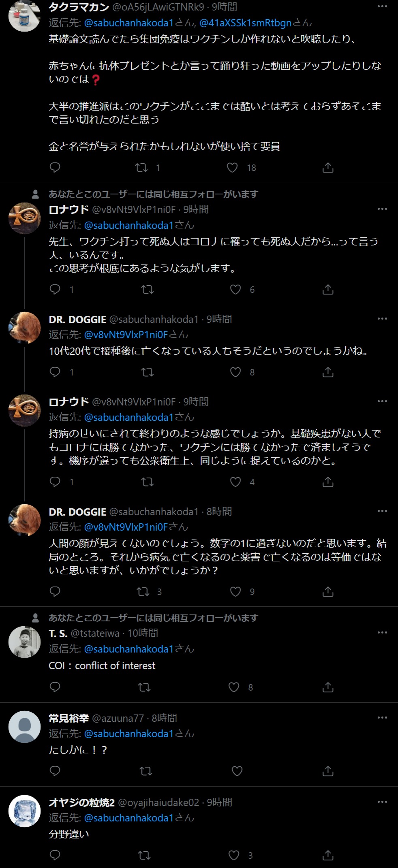Image resolution: width=398 pixels, height=868 pixels.
Task: Reply to オヤジの粒焼2's 分野違い tweet
Action: (55, 855)
